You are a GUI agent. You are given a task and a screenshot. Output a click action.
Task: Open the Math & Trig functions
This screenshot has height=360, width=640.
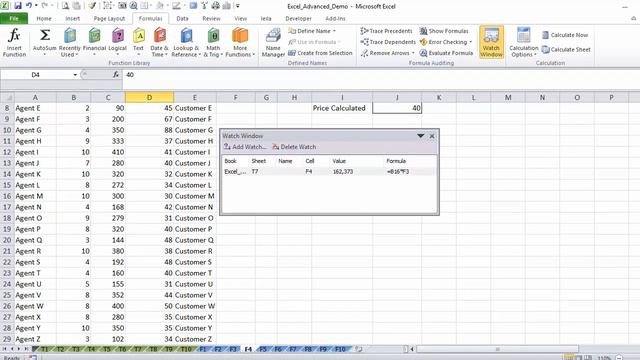(x=213, y=42)
